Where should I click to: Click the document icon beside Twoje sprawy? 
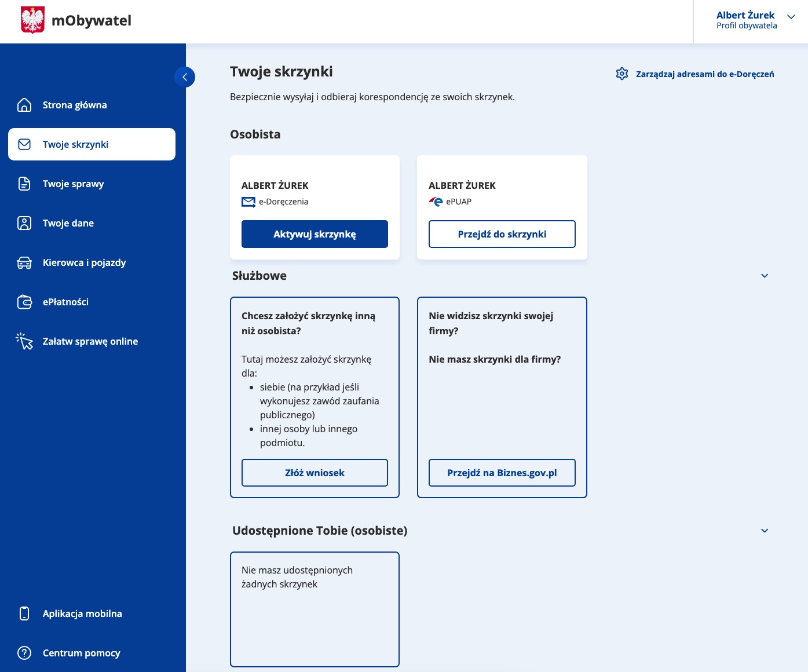(x=24, y=184)
